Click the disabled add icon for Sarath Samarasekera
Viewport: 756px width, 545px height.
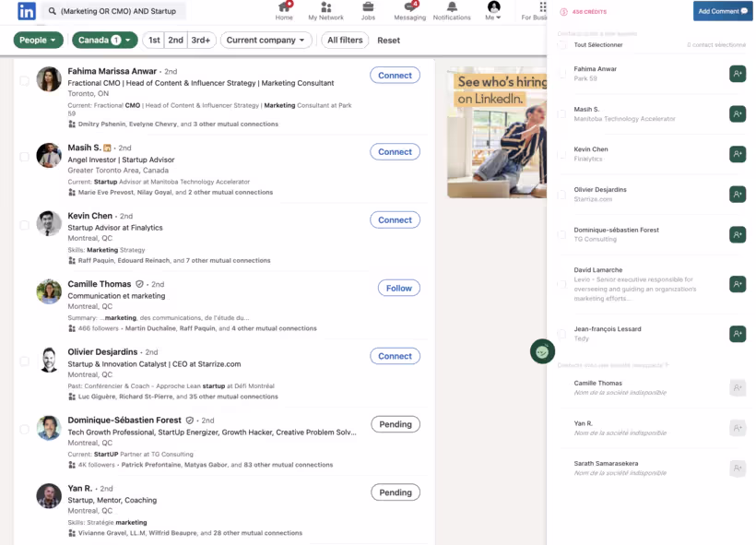[738, 468]
